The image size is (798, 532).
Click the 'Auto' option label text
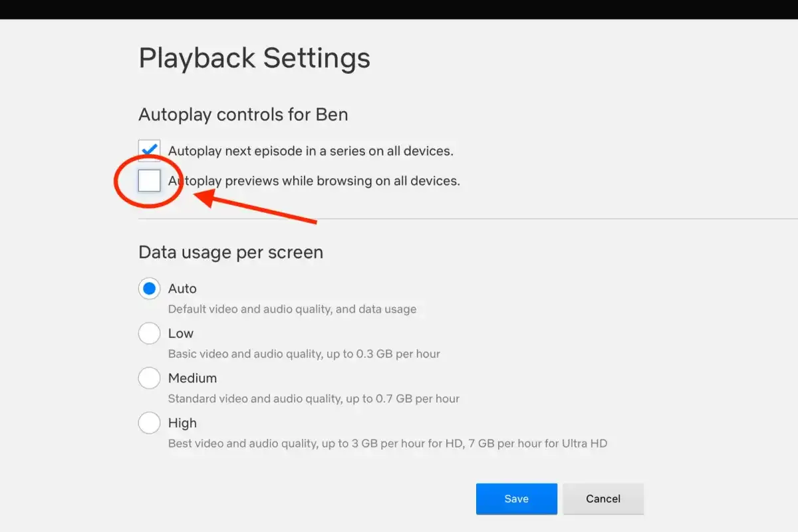182,289
